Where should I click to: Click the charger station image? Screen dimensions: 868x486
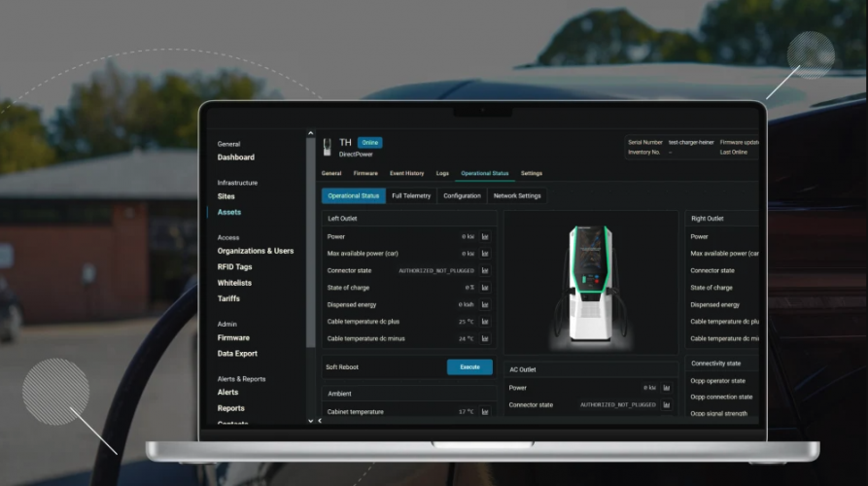point(591,285)
